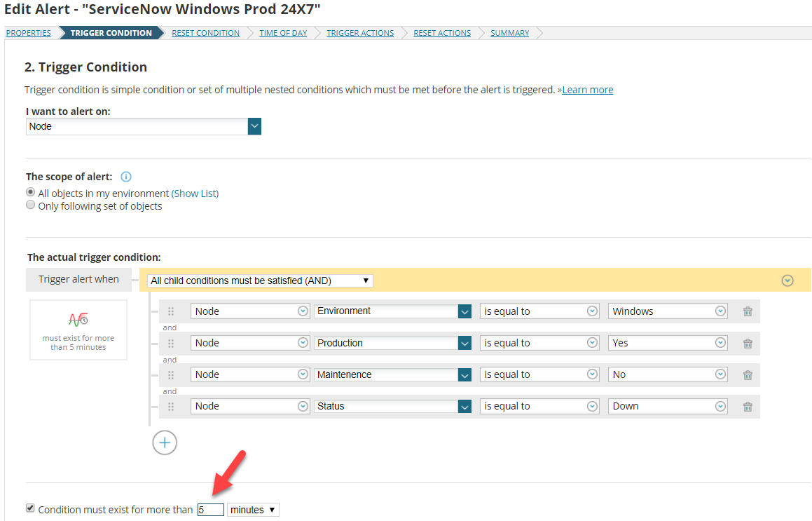Image resolution: width=812 pixels, height=521 pixels.
Task: Go to the Summary step tab
Action: click(x=509, y=33)
